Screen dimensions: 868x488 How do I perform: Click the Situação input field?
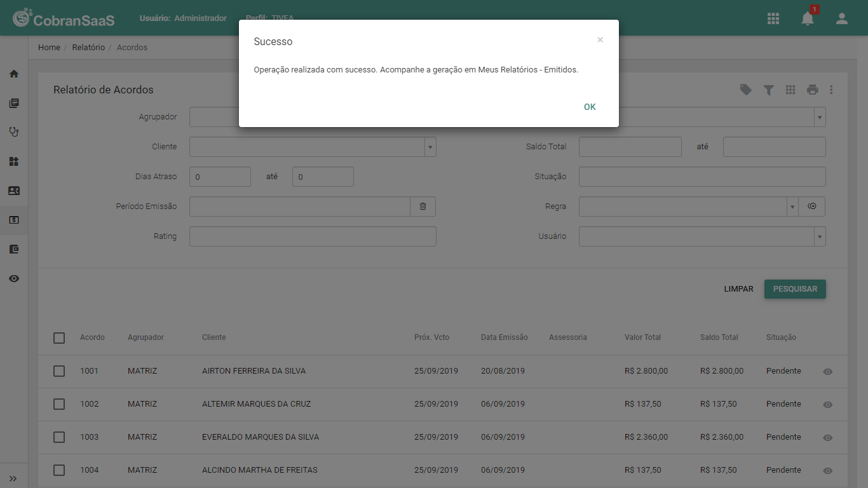tap(702, 177)
